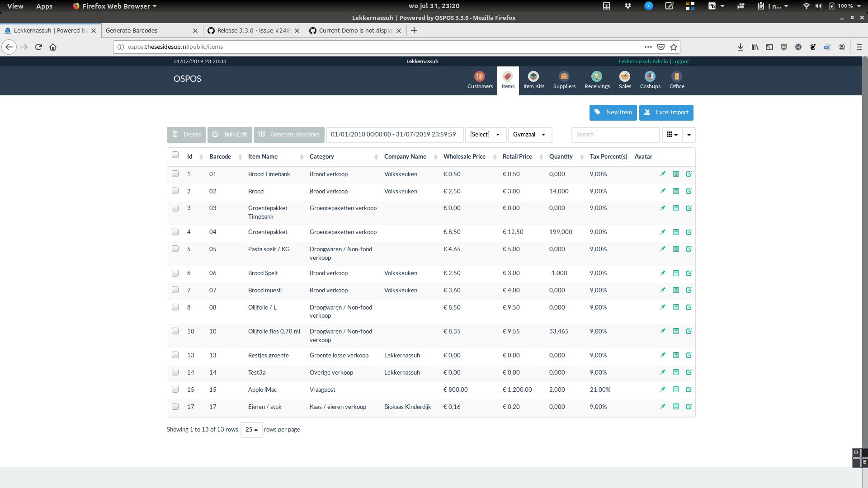Pin the Eieren / stuk item row
The height and width of the screenshot is (488, 868).
(x=662, y=406)
